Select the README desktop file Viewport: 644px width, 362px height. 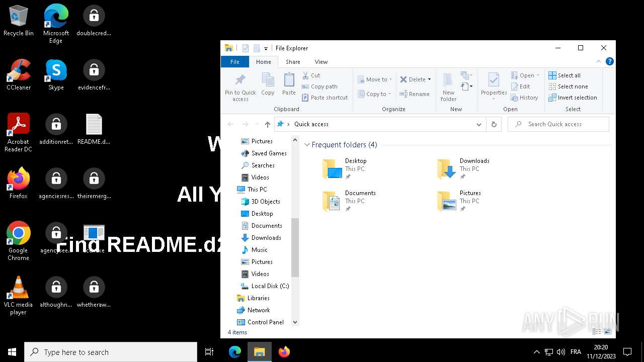pos(94,130)
